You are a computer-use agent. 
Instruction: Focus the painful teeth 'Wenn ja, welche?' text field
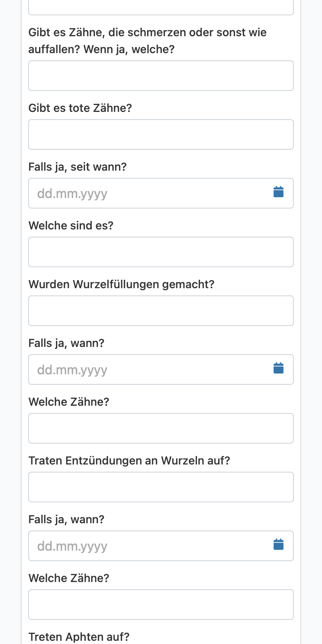(161, 76)
